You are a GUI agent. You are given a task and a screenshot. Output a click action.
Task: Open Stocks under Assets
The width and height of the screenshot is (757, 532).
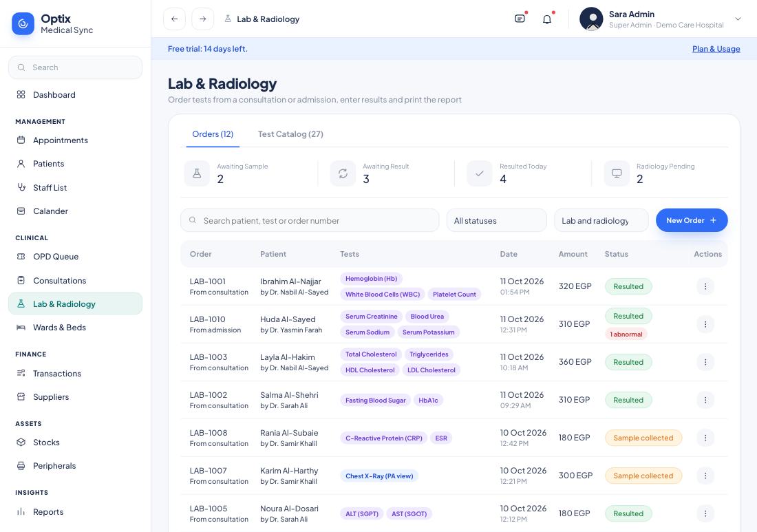click(x=75, y=443)
